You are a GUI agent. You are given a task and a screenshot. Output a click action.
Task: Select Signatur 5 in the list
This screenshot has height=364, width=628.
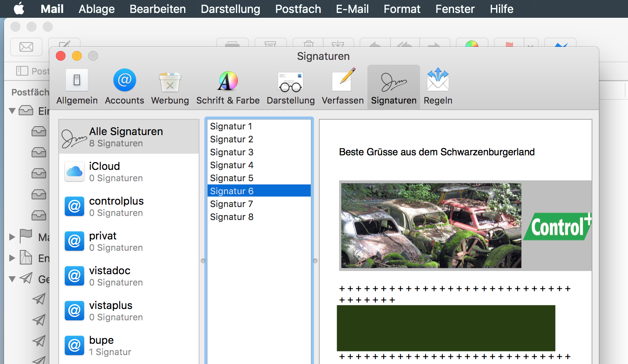(x=259, y=178)
